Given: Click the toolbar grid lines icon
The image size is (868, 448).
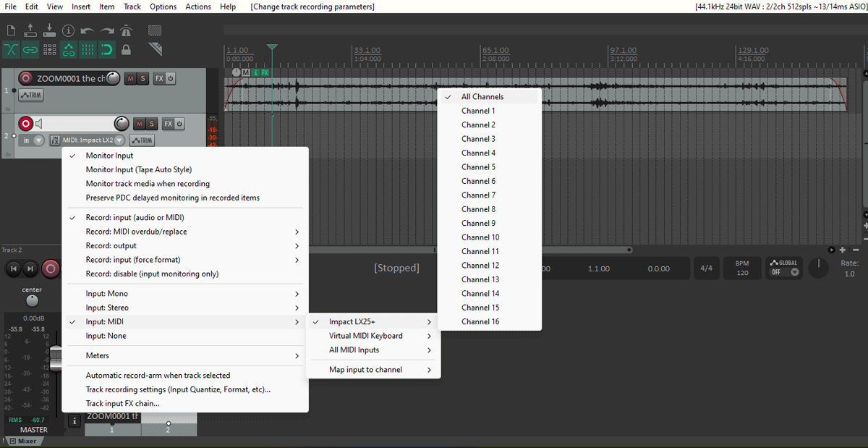Looking at the screenshot, I should click(88, 50).
